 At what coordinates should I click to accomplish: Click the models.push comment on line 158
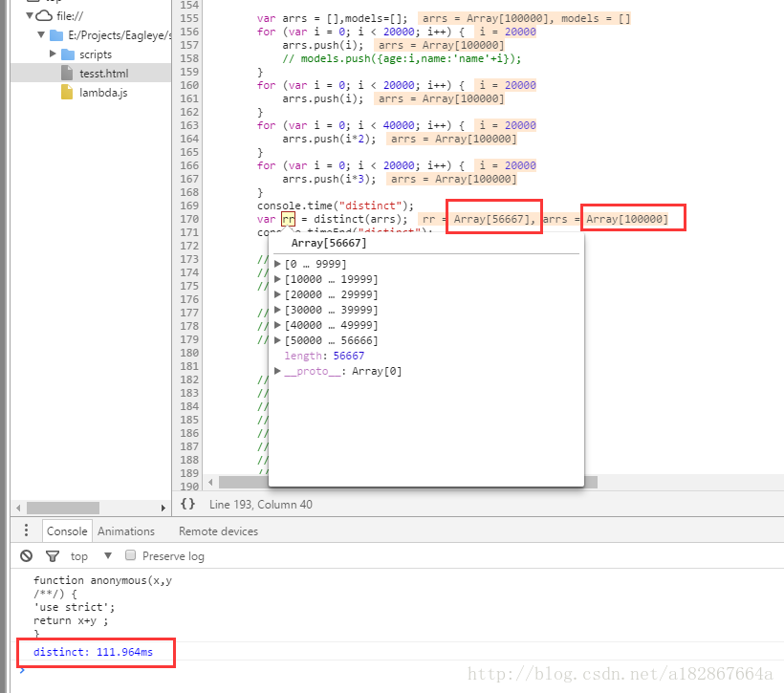(x=402, y=58)
